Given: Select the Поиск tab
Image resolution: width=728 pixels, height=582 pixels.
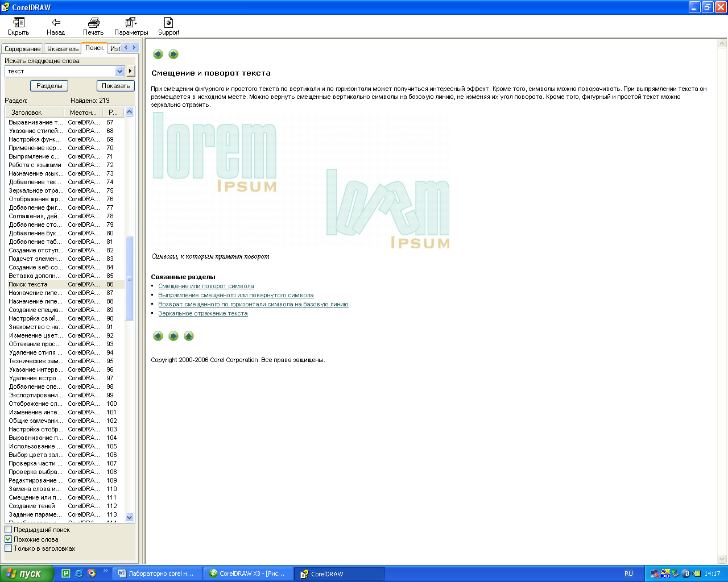Looking at the screenshot, I should 94,48.
